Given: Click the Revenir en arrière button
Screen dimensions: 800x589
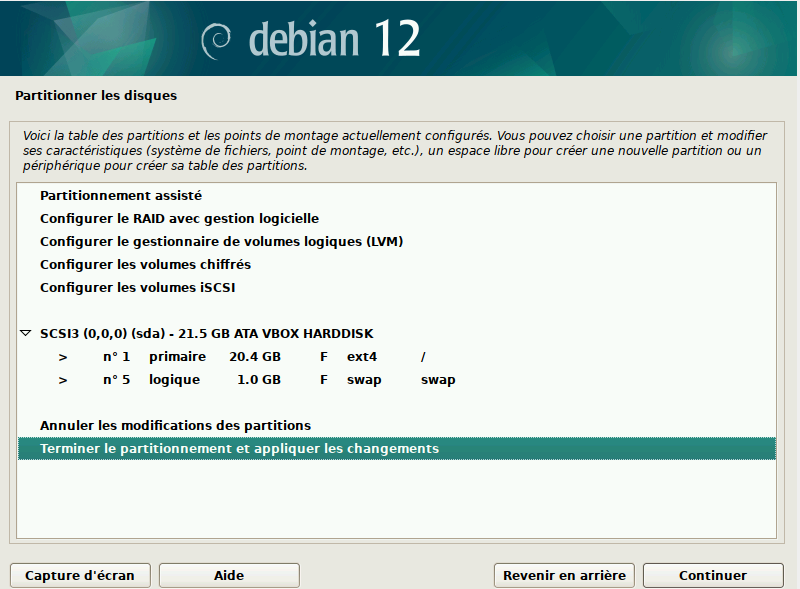Looking at the screenshot, I should pos(564,575).
